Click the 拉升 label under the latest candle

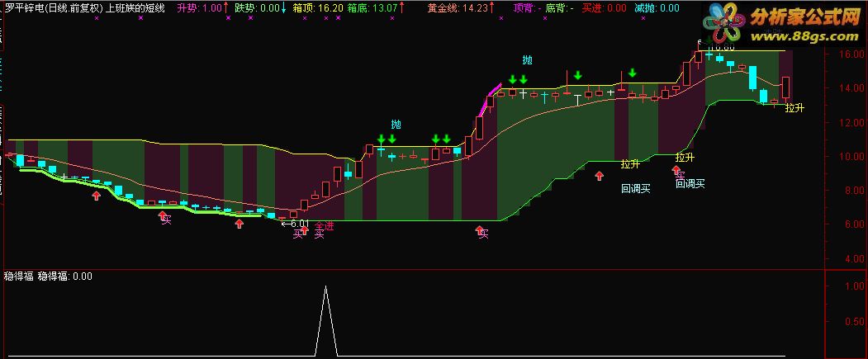click(795, 108)
